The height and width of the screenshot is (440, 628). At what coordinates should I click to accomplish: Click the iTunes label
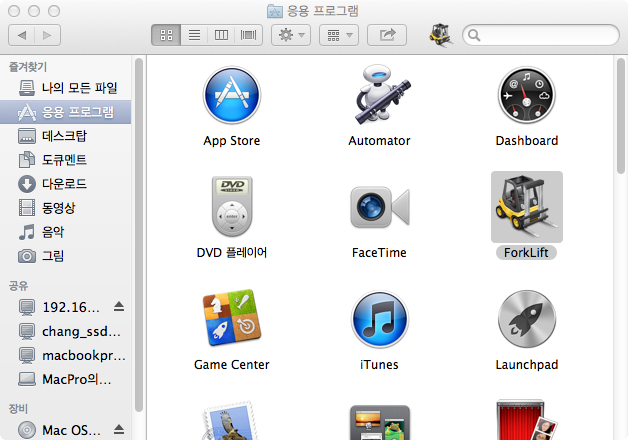pyautogui.click(x=379, y=365)
